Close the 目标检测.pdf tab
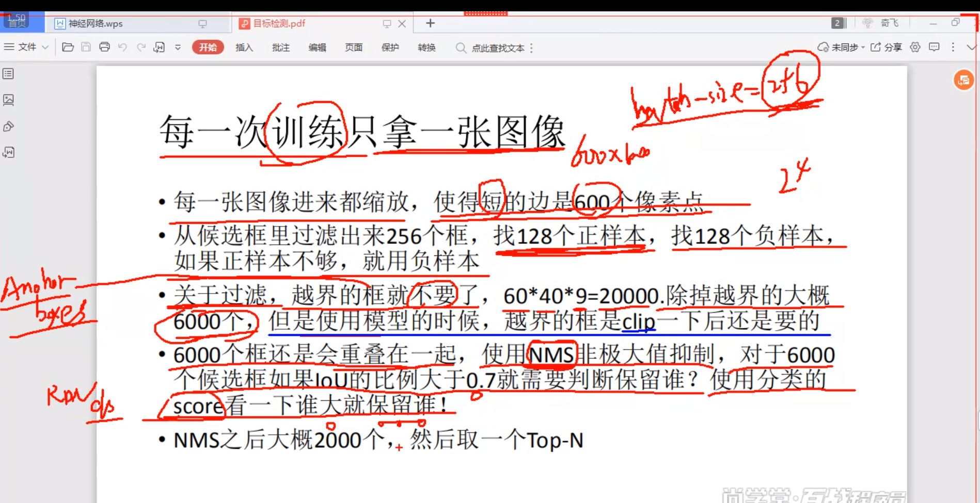Image resolution: width=980 pixels, height=503 pixels. tap(402, 24)
